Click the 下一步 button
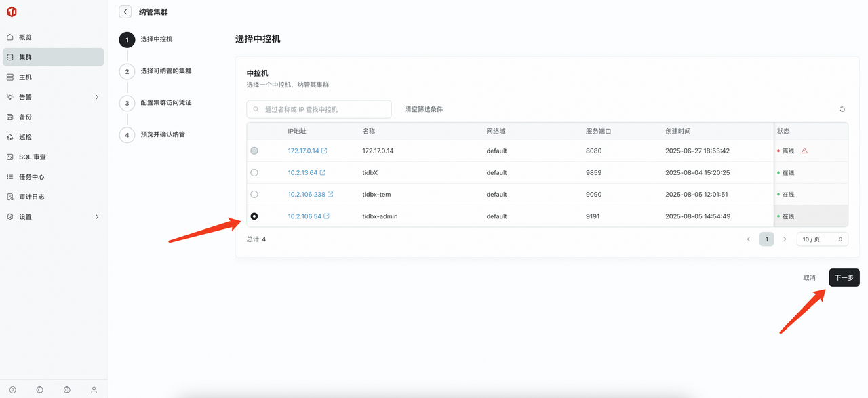Screen dimensions: 868x398 [x=844, y=277]
